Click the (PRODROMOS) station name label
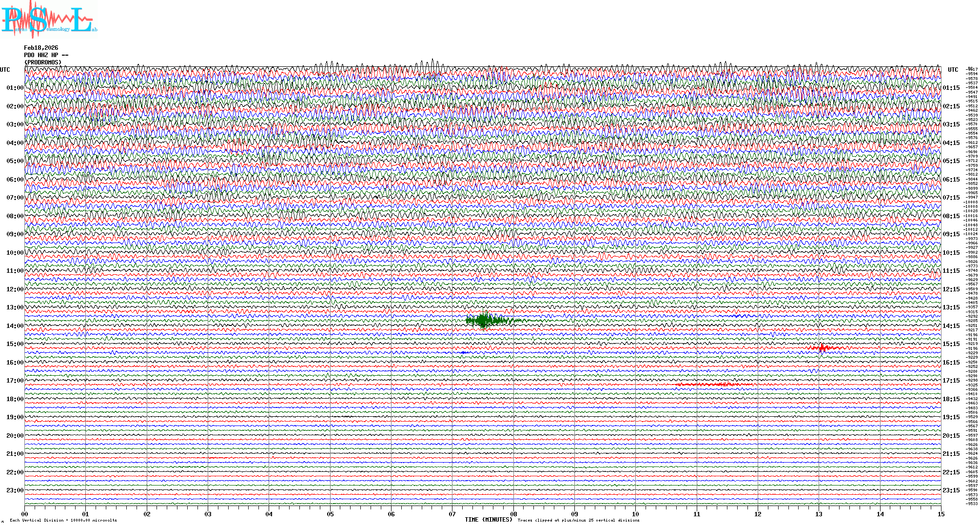980x527 pixels. [43, 62]
